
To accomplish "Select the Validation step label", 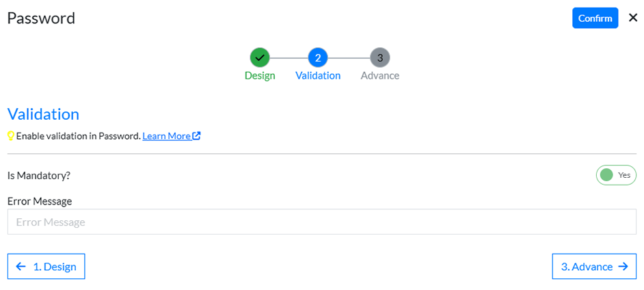I will point(318,76).
